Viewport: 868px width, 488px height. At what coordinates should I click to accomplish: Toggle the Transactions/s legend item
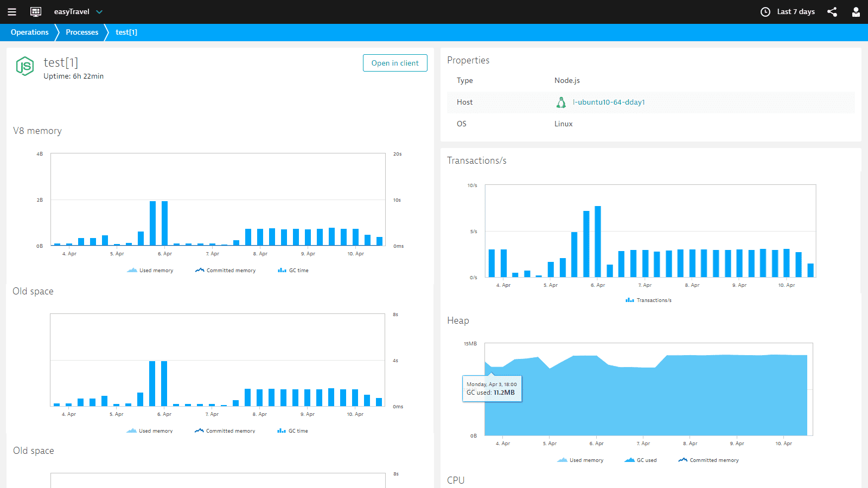pyautogui.click(x=648, y=300)
